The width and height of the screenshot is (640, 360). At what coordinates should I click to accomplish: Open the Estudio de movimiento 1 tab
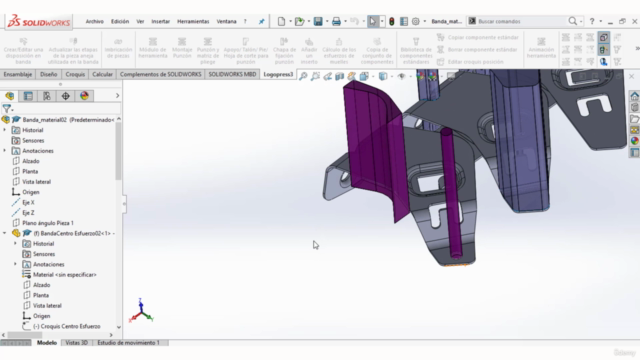(128, 343)
